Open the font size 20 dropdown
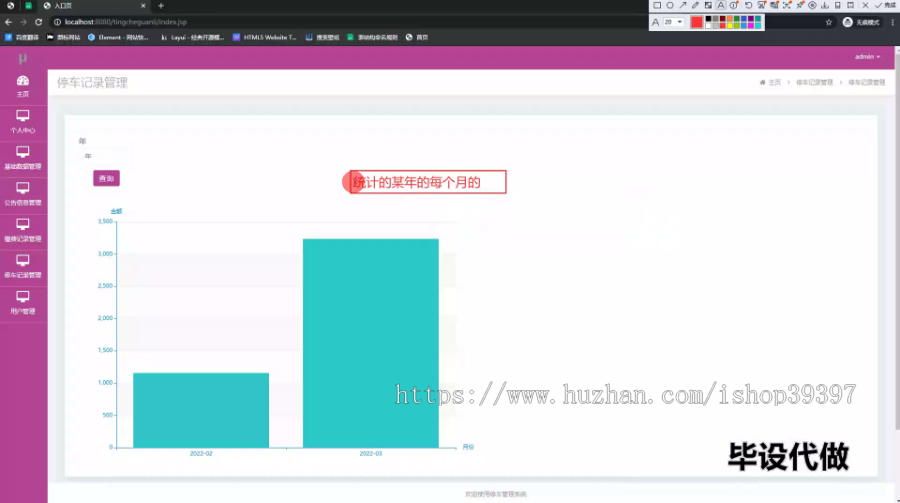 674,22
